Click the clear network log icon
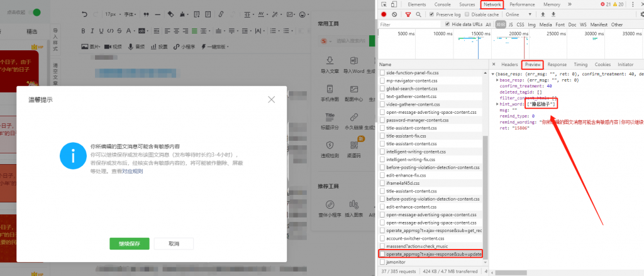Screen dimensions: 644x276 coord(394,14)
